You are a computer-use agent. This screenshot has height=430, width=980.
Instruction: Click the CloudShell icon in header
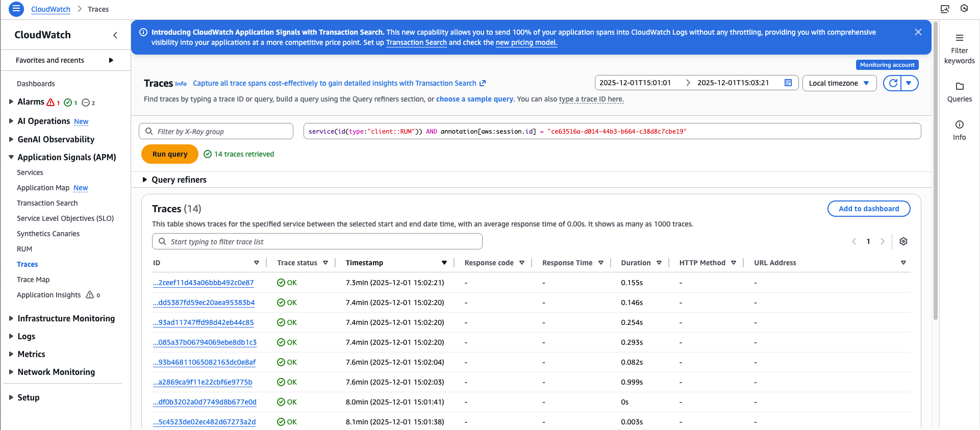point(945,9)
